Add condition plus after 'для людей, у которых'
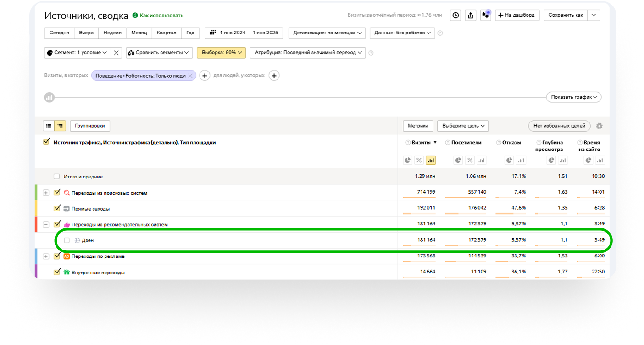Screen dimensions: 644x345 click(x=274, y=76)
